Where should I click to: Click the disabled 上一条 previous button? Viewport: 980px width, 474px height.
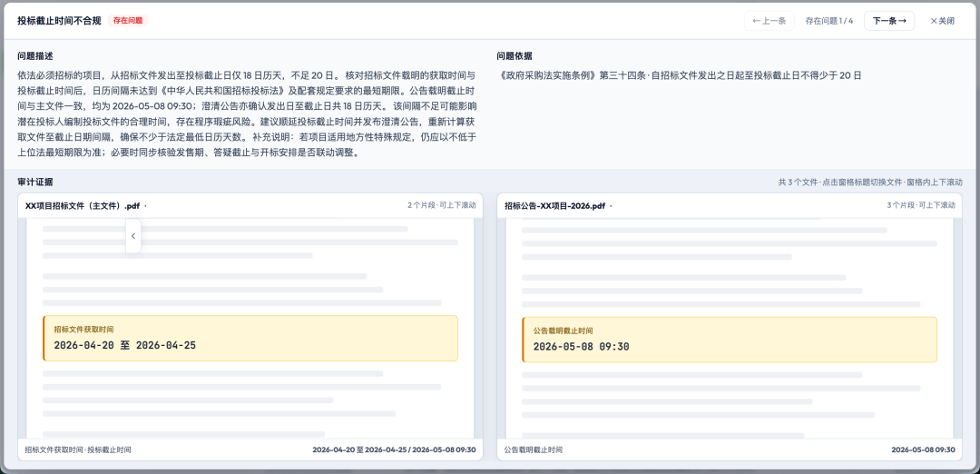point(769,21)
